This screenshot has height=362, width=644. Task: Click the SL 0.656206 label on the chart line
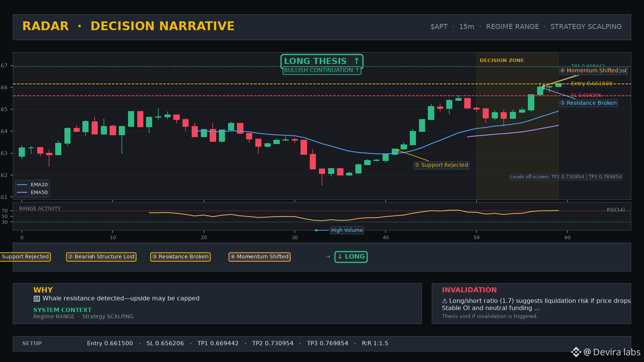tap(586, 95)
